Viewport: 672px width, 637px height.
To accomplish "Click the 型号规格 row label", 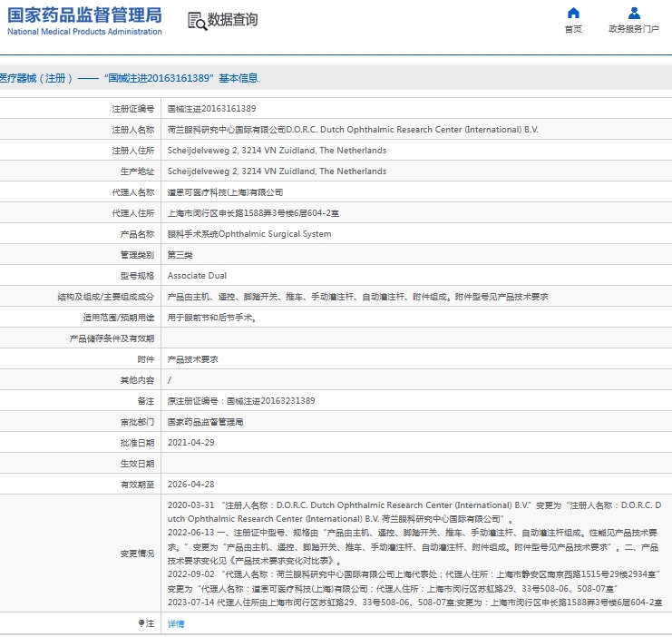I will (137, 276).
